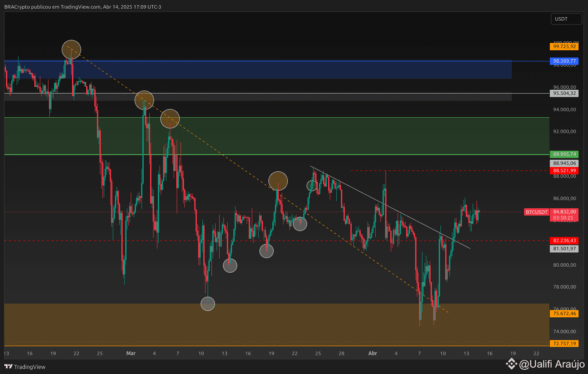Select the circled low marker near 76.000
The image size is (588, 374).
point(208,304)
